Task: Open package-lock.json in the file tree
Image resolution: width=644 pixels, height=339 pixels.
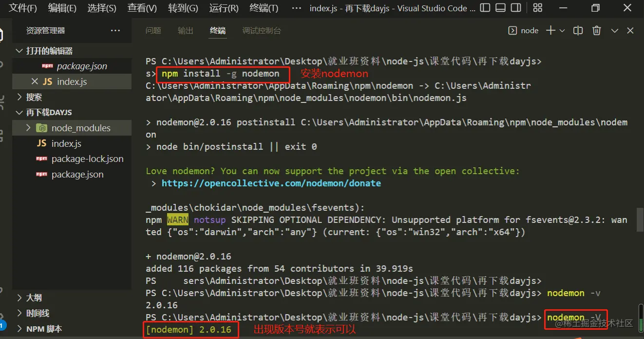Action: pyautogui.click(x=72, y=159)
